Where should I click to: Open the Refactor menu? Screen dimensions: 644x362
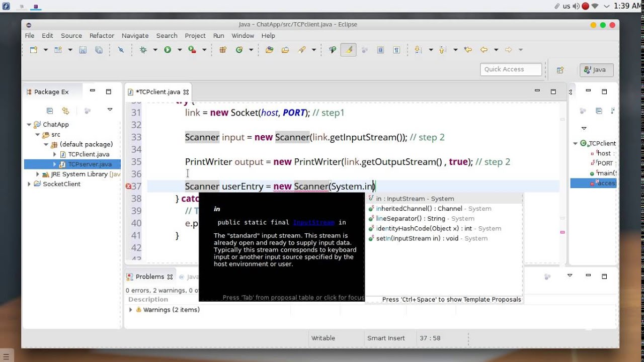(102, 36)
